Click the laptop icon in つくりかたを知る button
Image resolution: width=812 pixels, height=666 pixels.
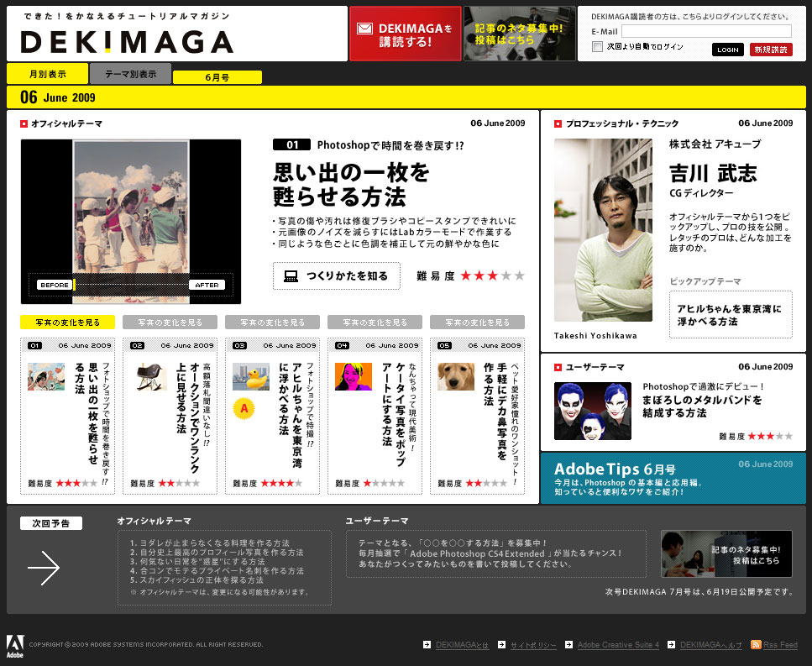(291, 276)
